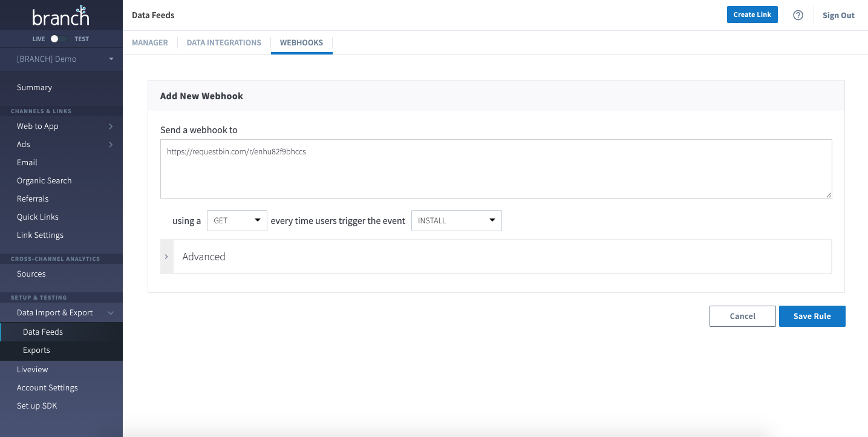Image resolution: width=868 pixels, height=437 pixels.
Task: Open Web to App in the sidebar
Action: [x=38, y=126]
